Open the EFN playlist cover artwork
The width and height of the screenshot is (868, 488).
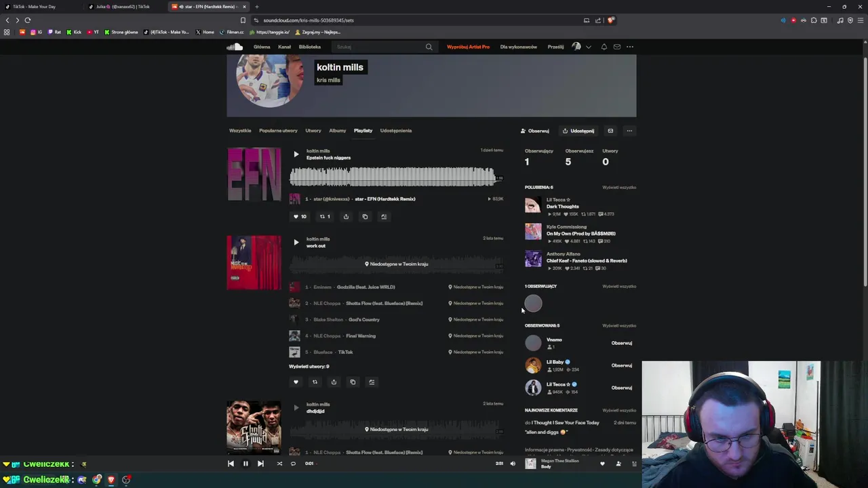254,174
